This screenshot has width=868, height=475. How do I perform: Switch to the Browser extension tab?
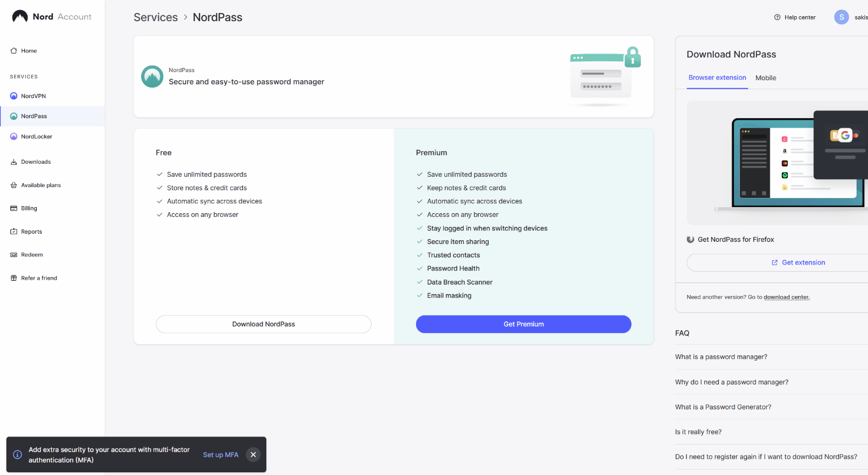pyautogui.click(x=717, y=78)
